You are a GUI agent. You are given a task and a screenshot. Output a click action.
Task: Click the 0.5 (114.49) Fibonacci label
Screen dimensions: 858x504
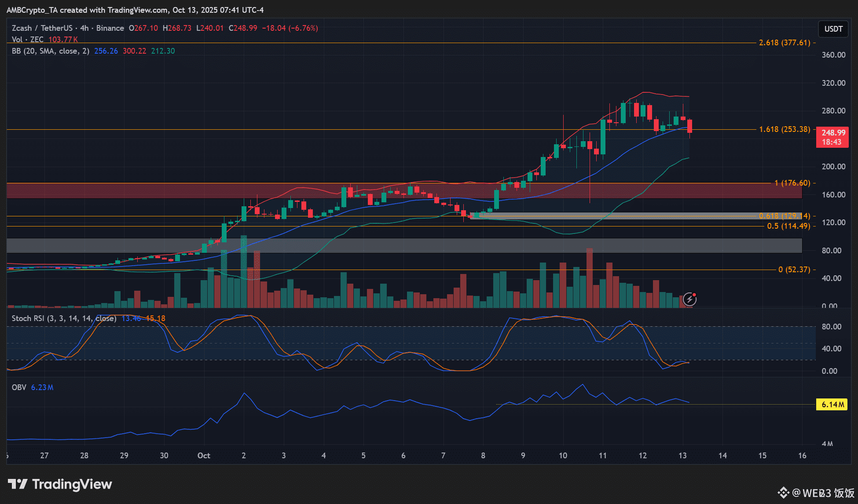coord(788,226)
